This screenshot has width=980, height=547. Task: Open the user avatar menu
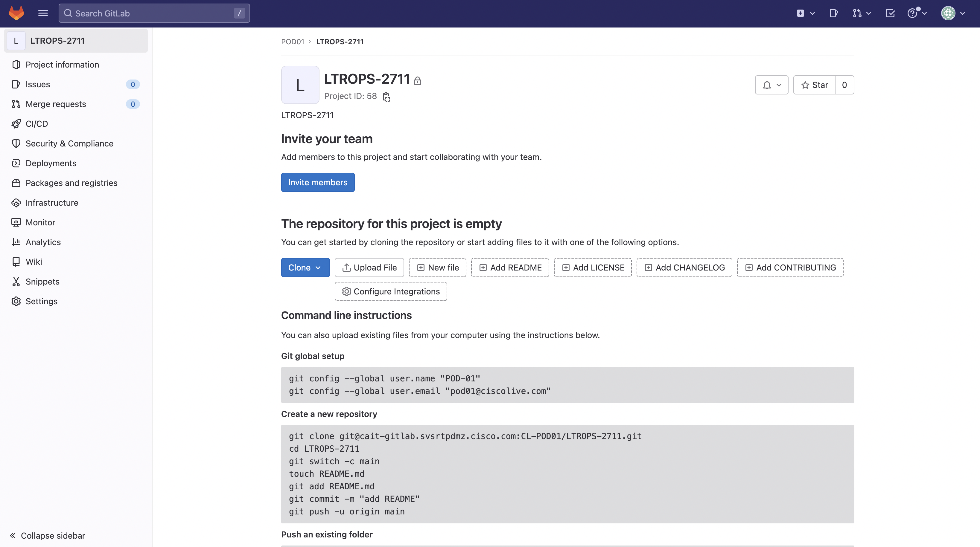tap(953, 13)
